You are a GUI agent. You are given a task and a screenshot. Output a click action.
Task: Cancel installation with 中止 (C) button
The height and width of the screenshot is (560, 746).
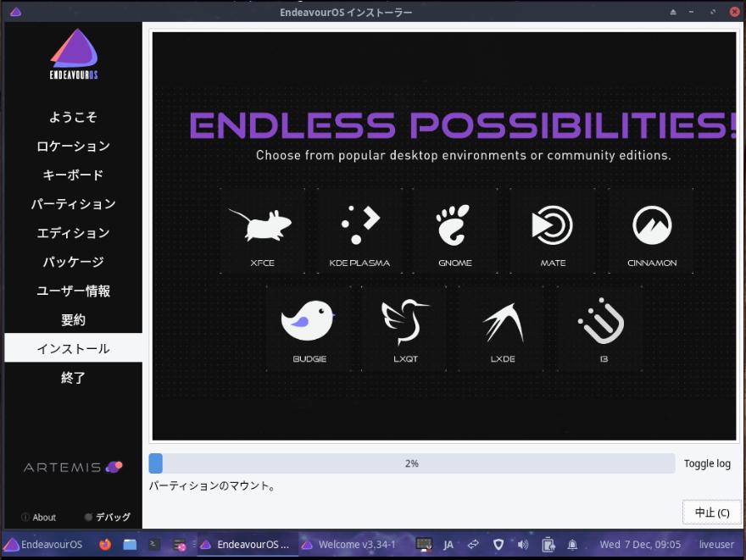click(x=712, y=513)
